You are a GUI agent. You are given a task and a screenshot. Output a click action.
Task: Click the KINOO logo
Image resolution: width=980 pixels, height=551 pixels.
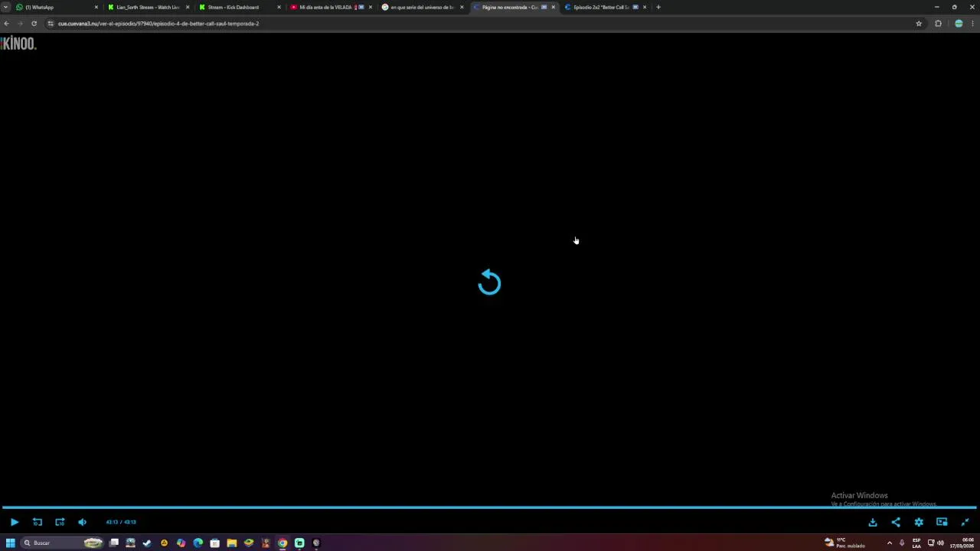pos(18,44)
